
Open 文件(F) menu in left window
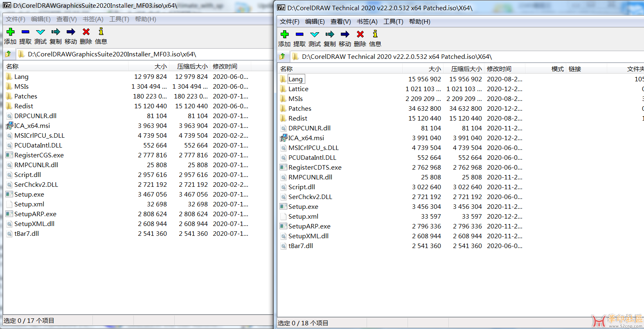16,19
